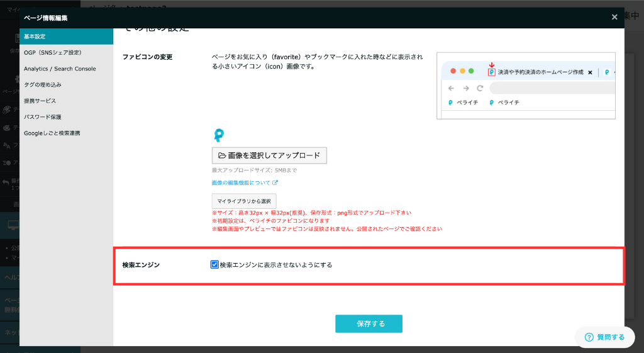This screenshot has width=644, height=353.
Task: Click the external link icon beside 画像の編集機能について
Action: coord(275,182)
